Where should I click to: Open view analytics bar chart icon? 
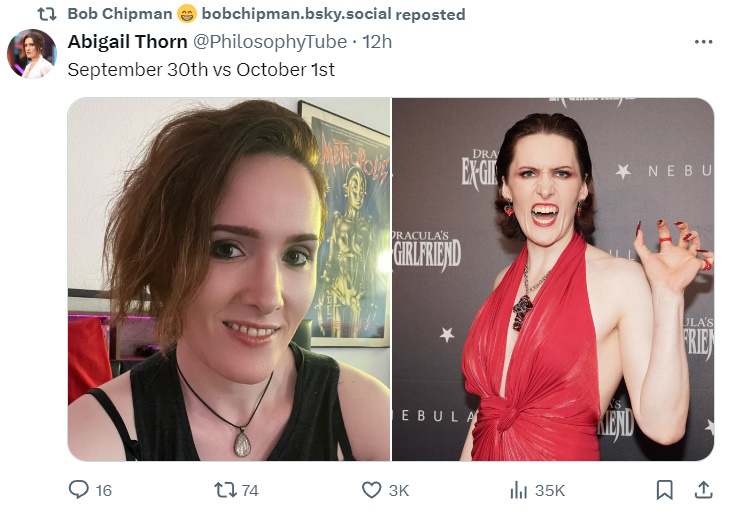pos(518,490)
